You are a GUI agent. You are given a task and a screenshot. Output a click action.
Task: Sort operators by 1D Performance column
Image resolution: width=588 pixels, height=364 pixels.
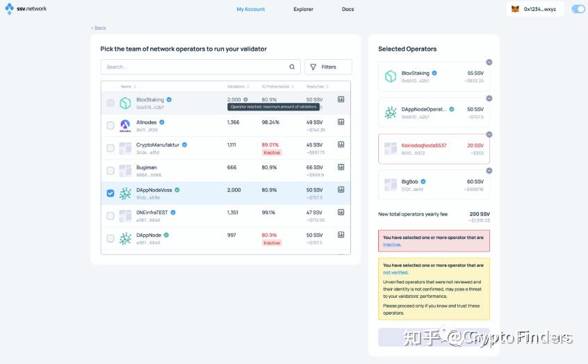277,87
